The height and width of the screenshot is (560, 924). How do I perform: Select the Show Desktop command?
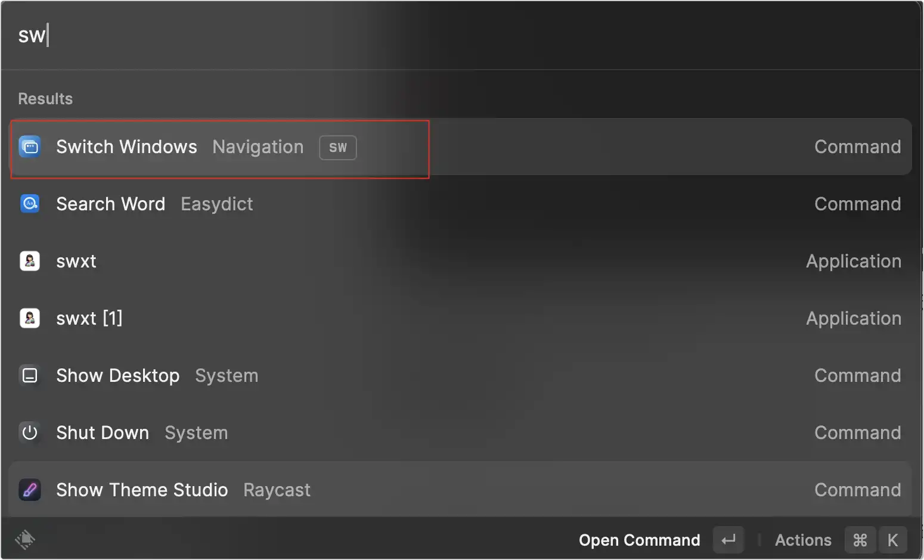click(x=461, y=375)
